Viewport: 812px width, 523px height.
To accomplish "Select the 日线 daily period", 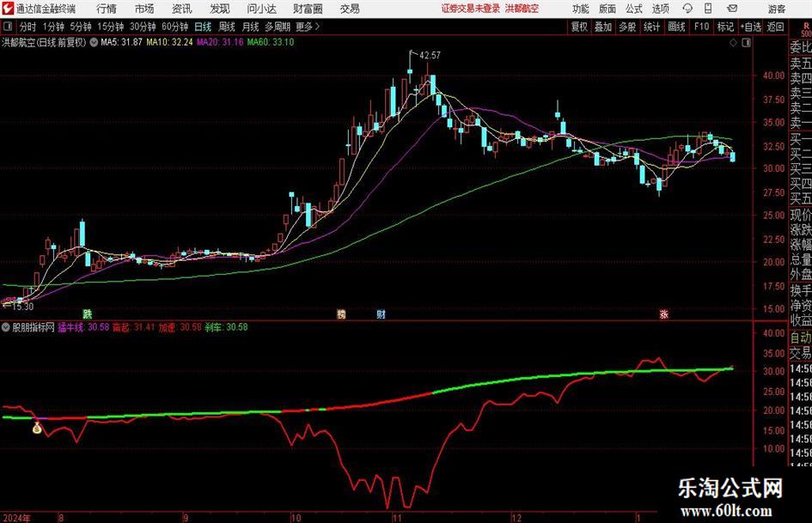I will 203,27.
